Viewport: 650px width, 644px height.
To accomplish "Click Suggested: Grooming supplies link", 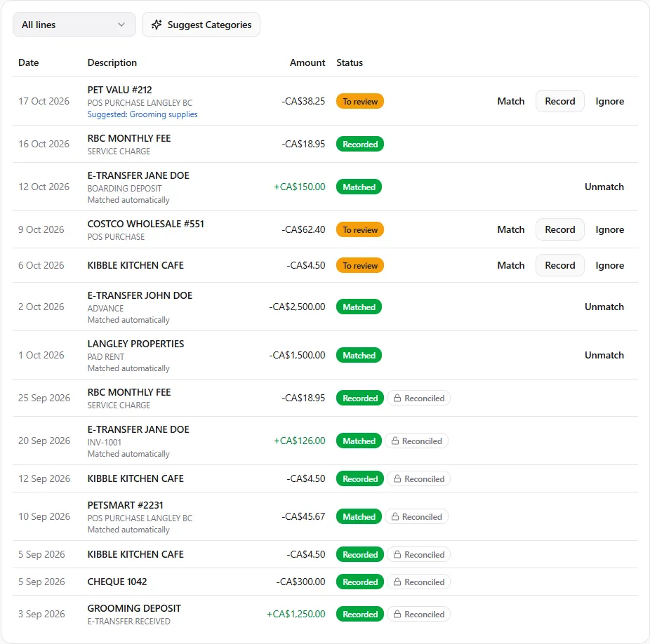I will point(142,114).
